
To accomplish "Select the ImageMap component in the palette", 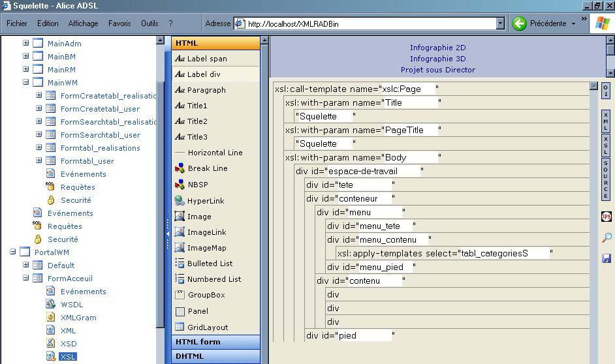I will click(x=206, y=248).
